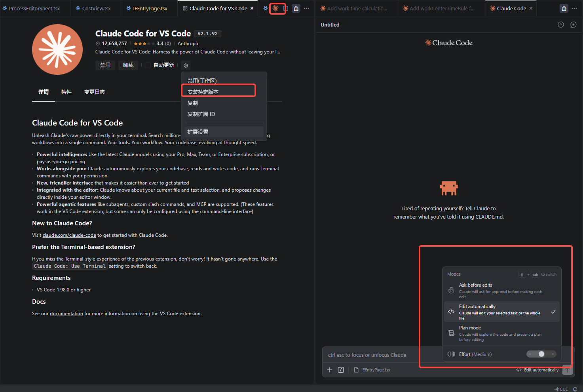Image resolution: width=583 pixels, height=392 pixels.
Task: Choose 复制扩展 ID from context menu
Action: point(224,114)
